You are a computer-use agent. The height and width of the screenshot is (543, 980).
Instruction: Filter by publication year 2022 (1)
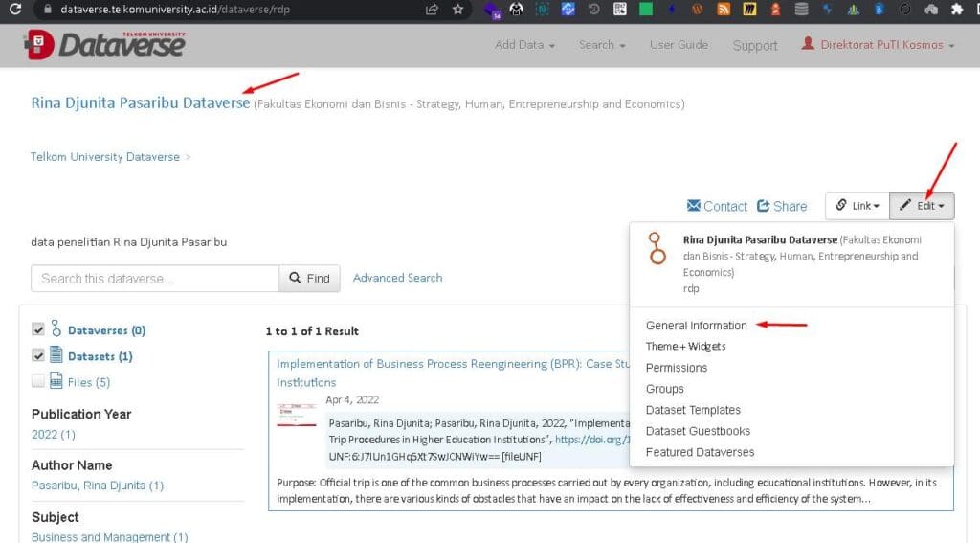click(x=54, y=434)
